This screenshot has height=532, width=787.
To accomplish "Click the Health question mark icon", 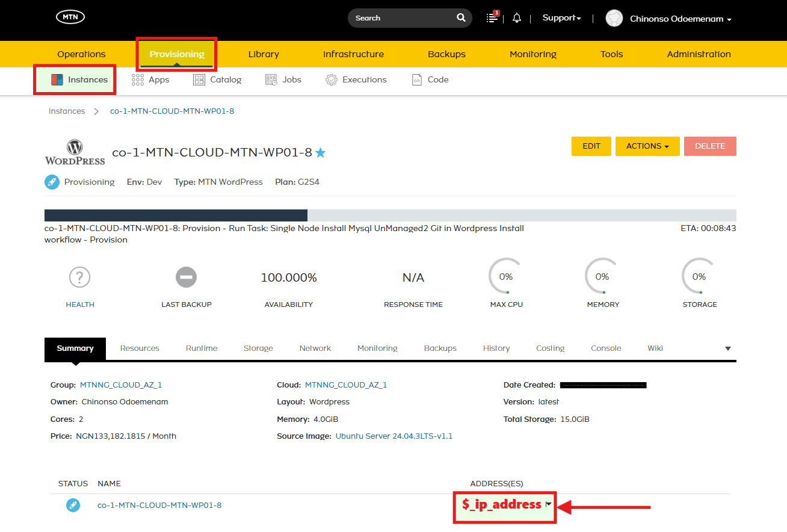I will coord(79,277).
